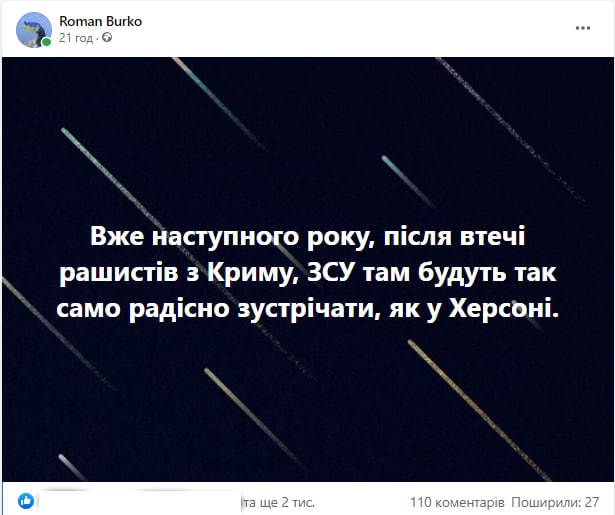This screenshot has width=615, height=515.
Task: Click the globe public privacy icon
Action: 107,38
